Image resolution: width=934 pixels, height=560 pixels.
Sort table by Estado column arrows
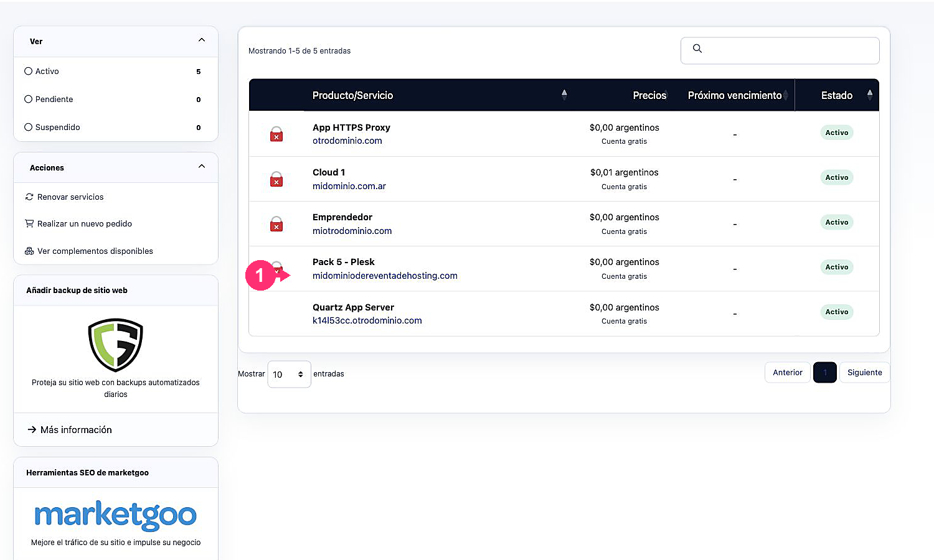click(870, 95)
